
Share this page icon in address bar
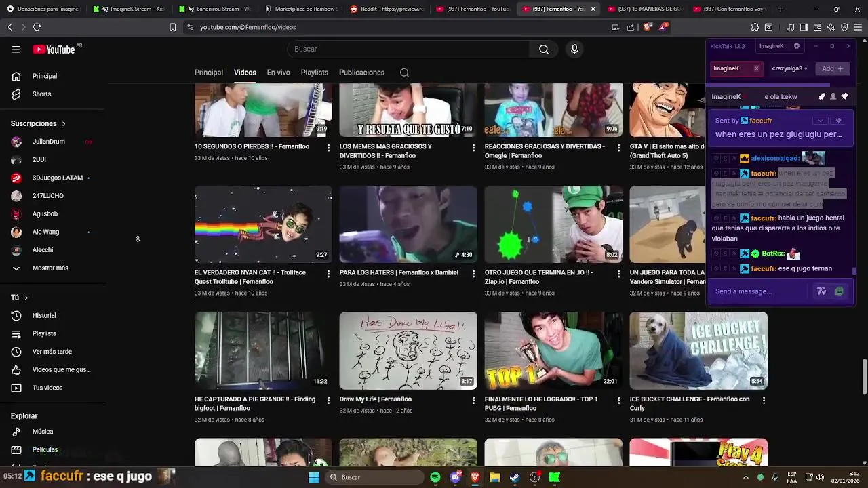tap(631, 27)
